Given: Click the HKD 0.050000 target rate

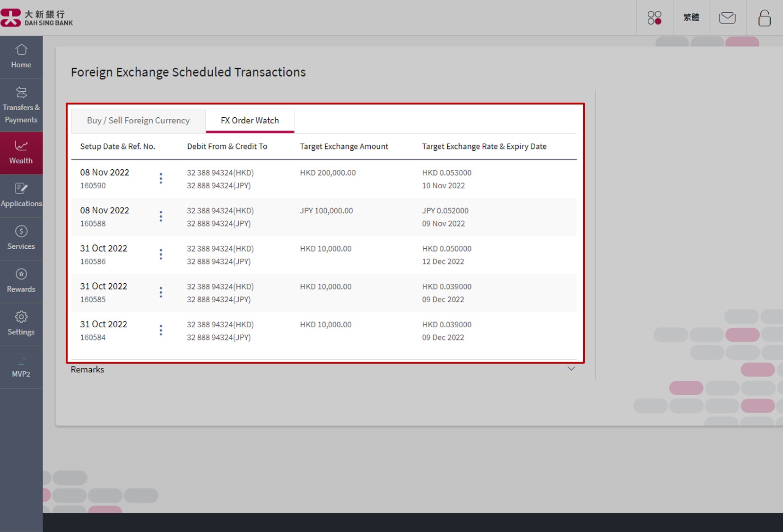Looking at the screenshot, I should coord(447,249).
